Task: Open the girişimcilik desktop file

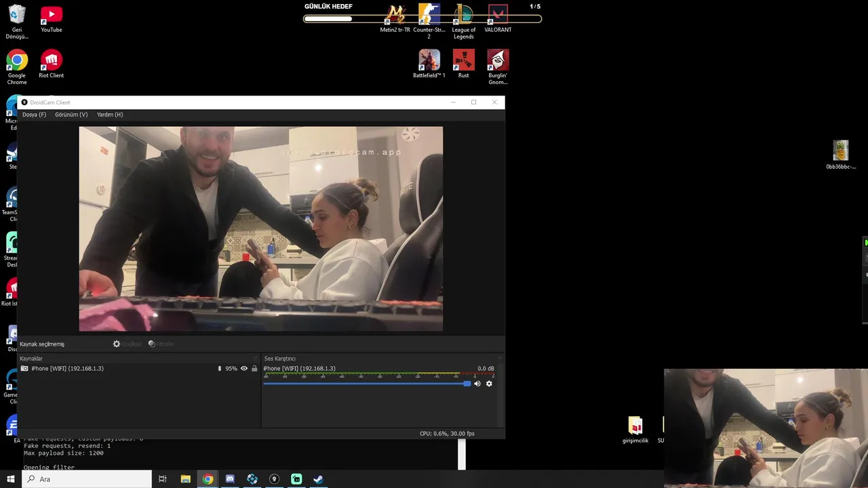Action: point(635,430)
